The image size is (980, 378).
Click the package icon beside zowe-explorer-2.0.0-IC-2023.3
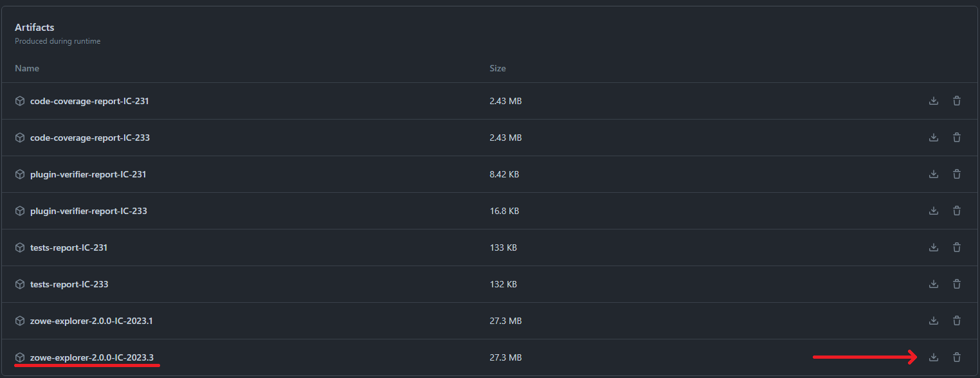[19, 357]
